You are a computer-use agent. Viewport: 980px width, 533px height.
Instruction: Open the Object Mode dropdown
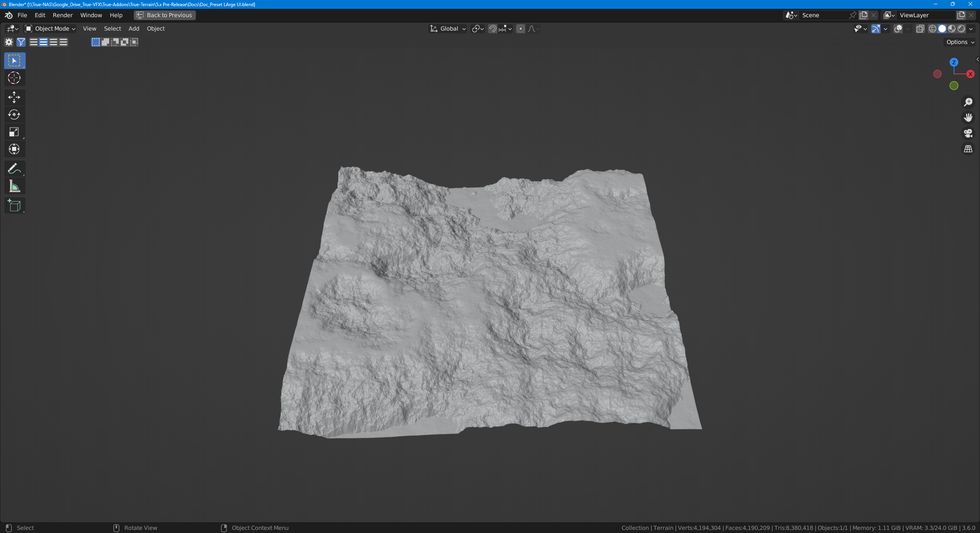click(50, 29)
